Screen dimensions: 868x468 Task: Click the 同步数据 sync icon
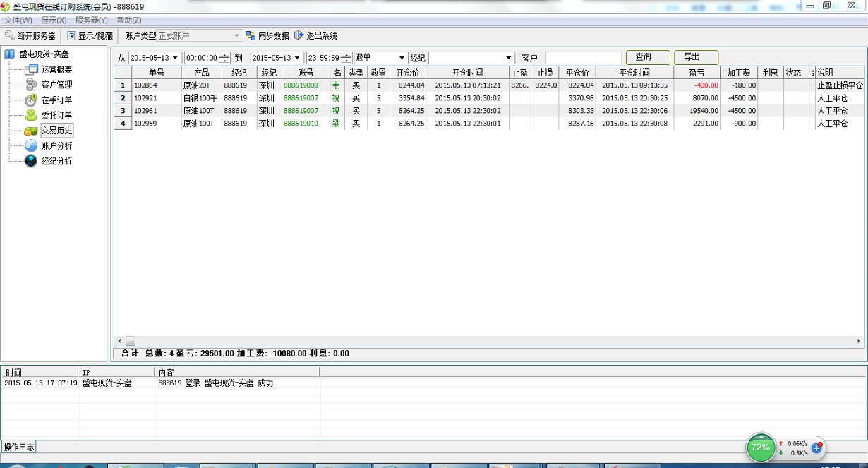pos(251,35)
